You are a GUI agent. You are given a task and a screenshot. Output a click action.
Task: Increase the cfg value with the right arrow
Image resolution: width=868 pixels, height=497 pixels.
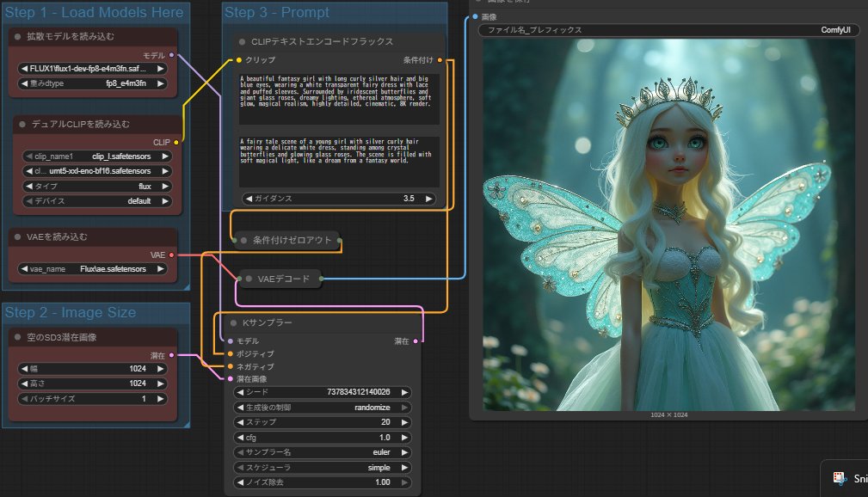pos(404,437)
